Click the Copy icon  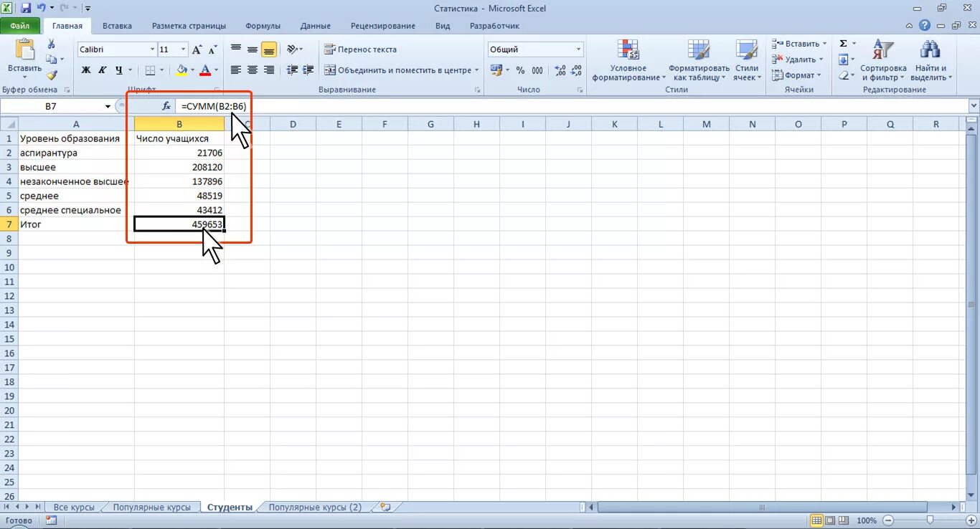[51, 59]
